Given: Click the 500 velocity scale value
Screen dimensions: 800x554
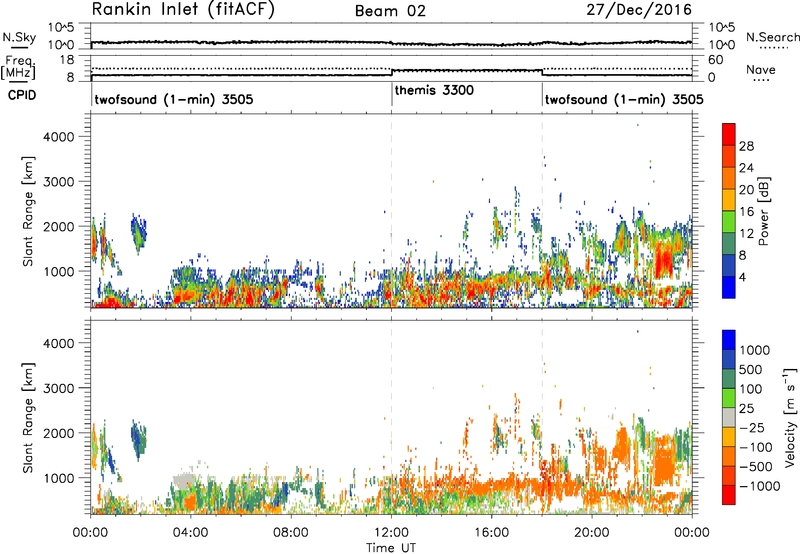Looking at the screenshot, I should (752, 370).
